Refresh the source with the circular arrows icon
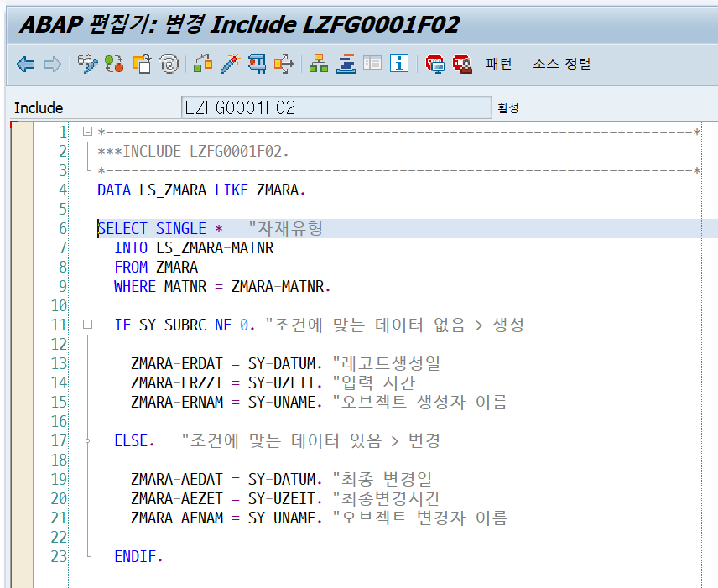Viewport: 718px width, 588px height. click(112, 63)
